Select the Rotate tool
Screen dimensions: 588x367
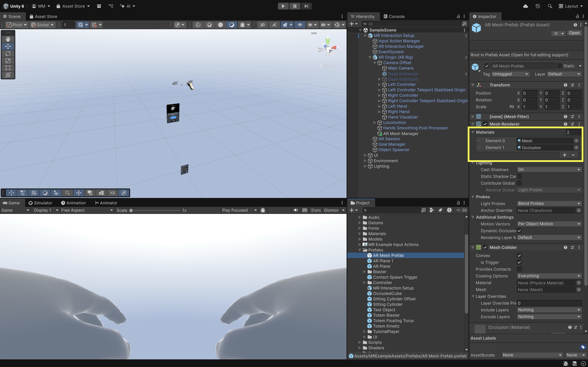click(8, 53)
